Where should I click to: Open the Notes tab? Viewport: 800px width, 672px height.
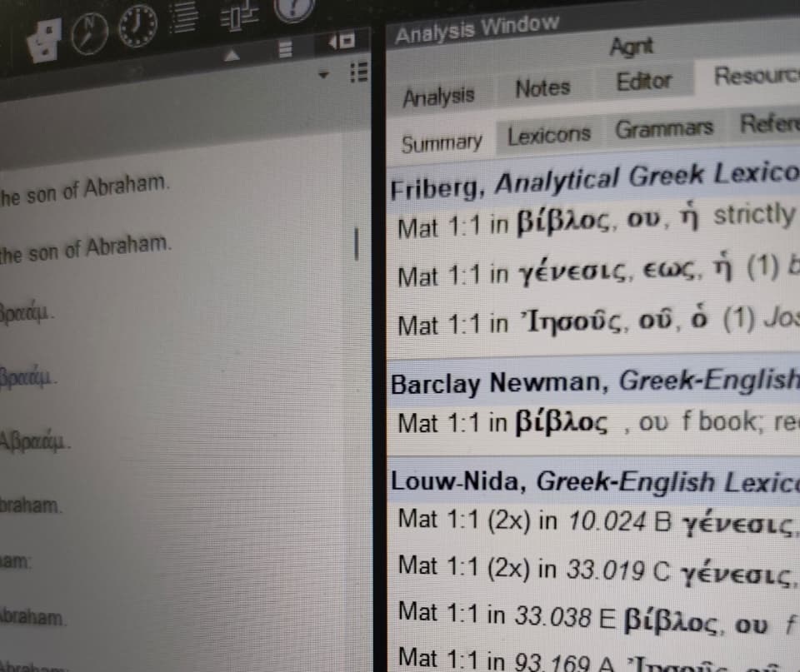tap(542, 87)
